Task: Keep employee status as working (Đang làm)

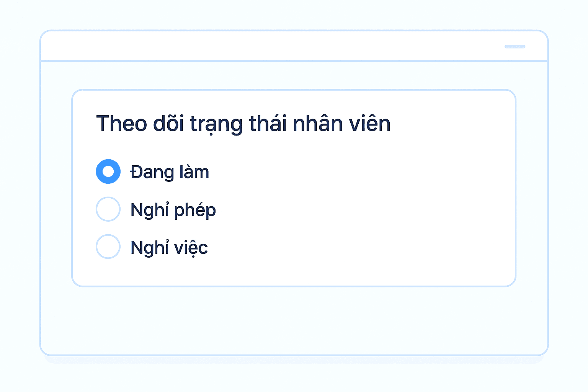Action: click(108, 171)
